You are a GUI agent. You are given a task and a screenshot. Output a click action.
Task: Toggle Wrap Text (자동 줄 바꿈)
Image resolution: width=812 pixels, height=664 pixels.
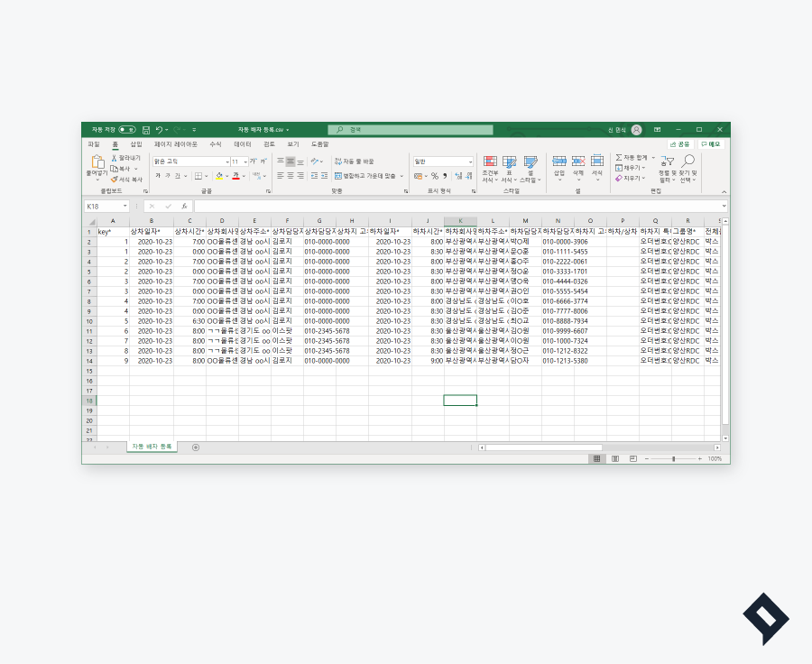(x=354, y=161)
